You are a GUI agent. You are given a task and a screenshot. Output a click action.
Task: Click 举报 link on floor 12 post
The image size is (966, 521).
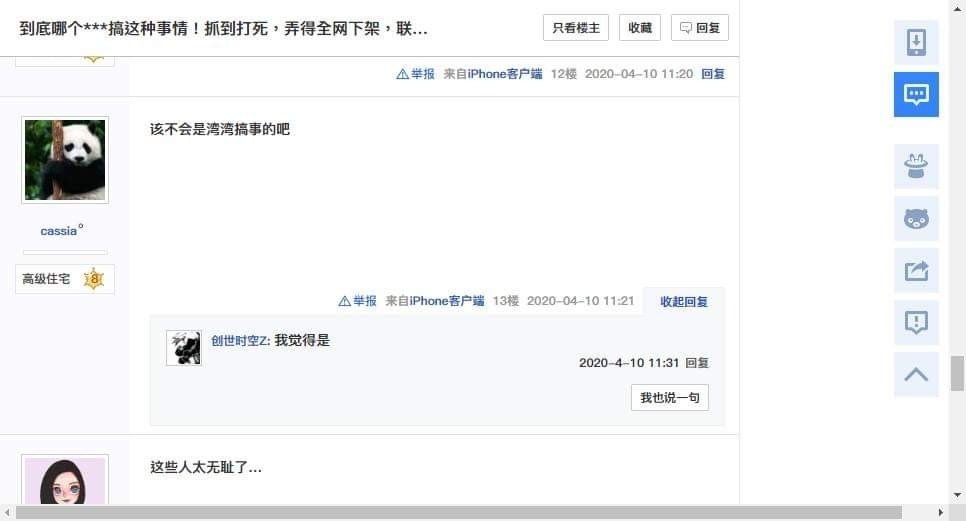click(415, 74)
